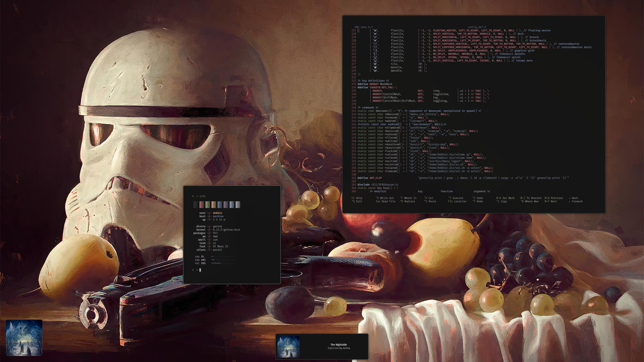644x362 pixels.
Task: Click '^Y Redo' nano shortcut
Action: point(477,201)
